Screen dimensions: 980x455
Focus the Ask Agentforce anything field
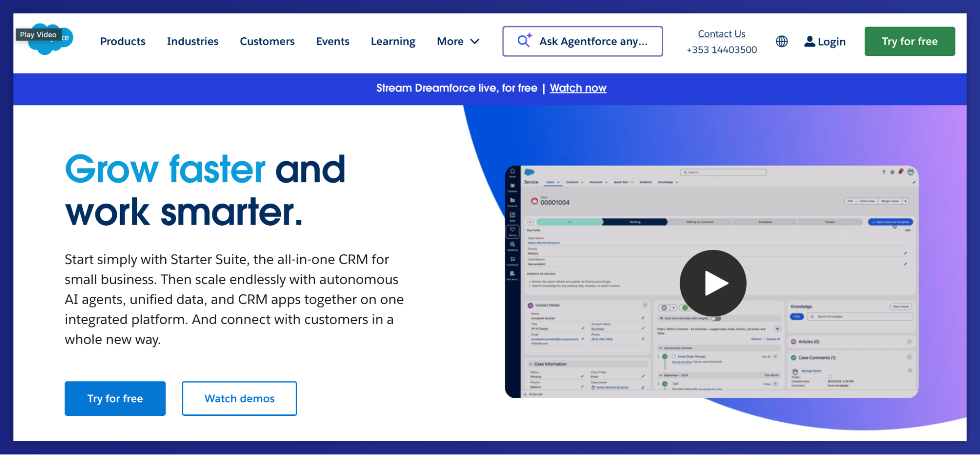582,41
